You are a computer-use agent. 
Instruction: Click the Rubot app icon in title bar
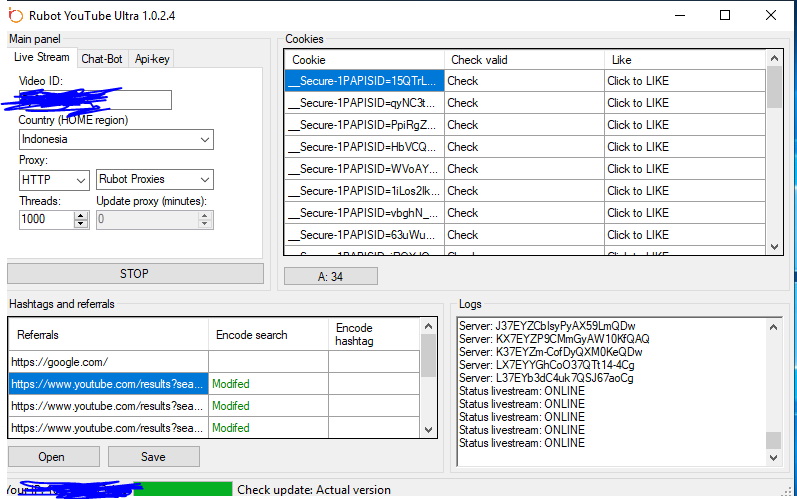[x=15, y=15]
